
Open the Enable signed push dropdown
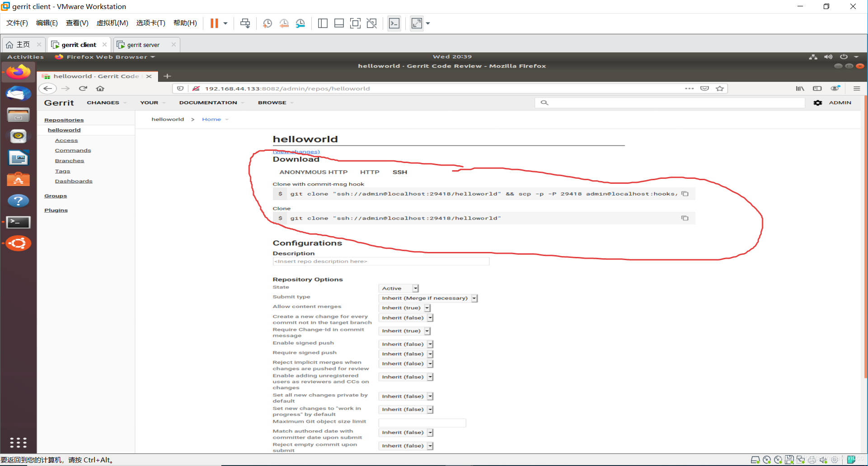tap(406, 344)
